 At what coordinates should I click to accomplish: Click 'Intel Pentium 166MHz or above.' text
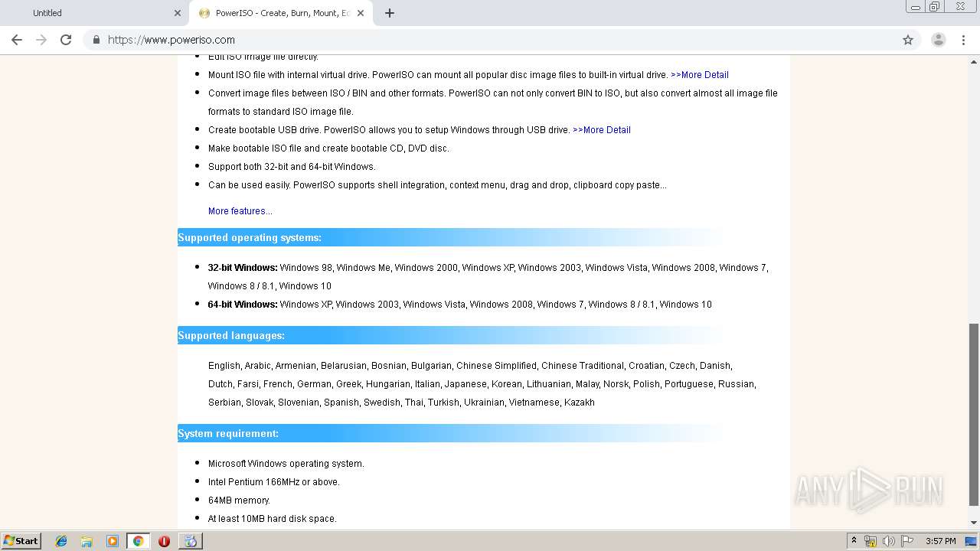tap(274, 482)
